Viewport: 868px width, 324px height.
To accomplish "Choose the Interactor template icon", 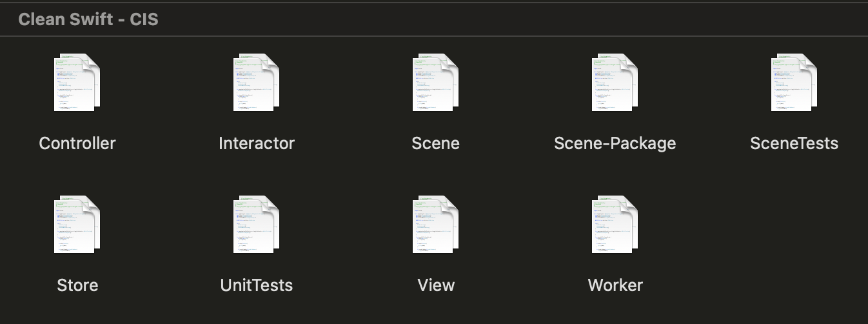I will point(257,83).
